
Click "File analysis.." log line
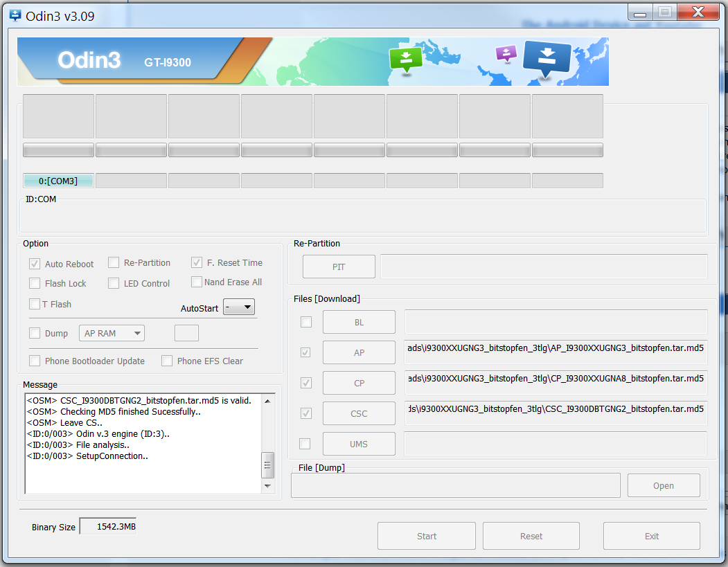78,445
